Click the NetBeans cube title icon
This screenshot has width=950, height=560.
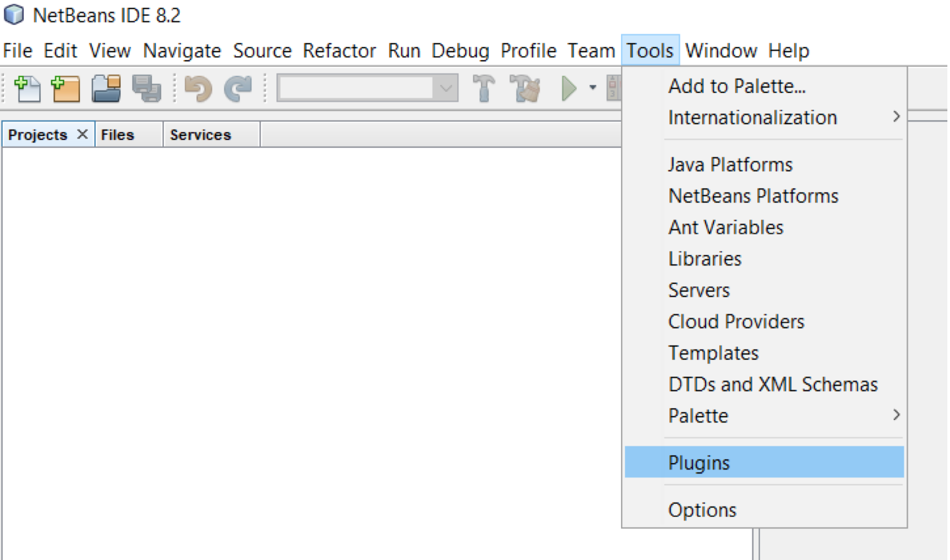(x=14, y=15)
